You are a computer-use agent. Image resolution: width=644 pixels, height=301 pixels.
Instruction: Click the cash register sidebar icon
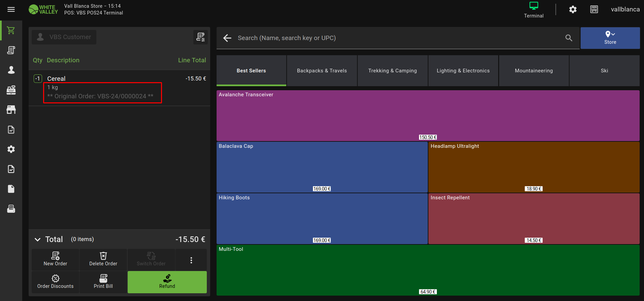tap(11, 90)
